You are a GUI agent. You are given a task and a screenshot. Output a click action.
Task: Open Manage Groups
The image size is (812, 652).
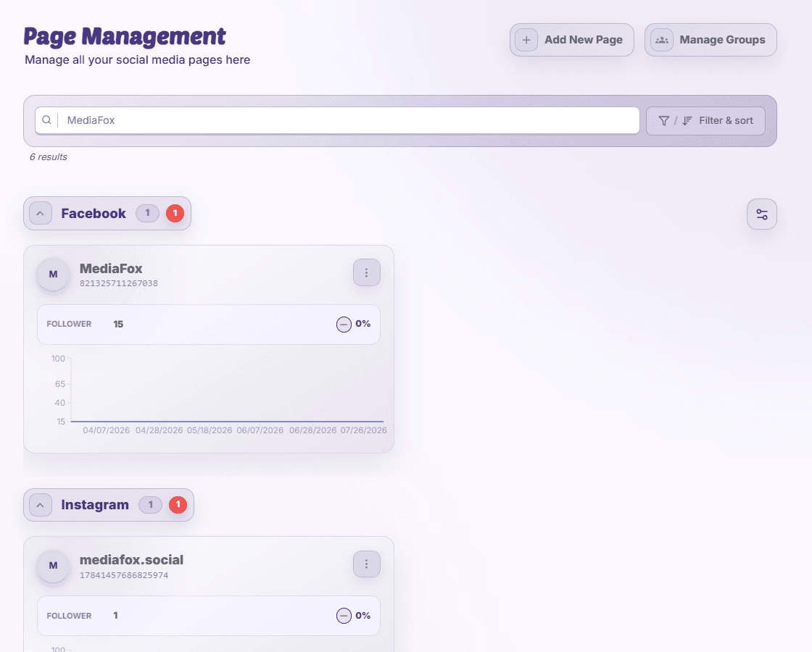(710, 40)
